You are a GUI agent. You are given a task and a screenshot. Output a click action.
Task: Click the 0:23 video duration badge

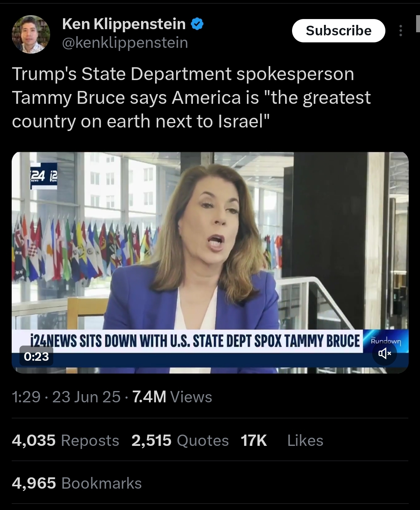click(x=36, y=356)
